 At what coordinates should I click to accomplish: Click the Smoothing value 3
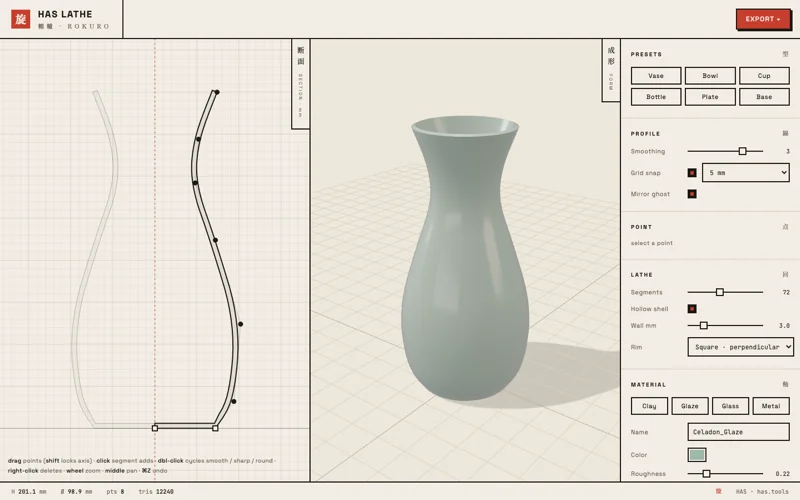[x=788, y=152]
